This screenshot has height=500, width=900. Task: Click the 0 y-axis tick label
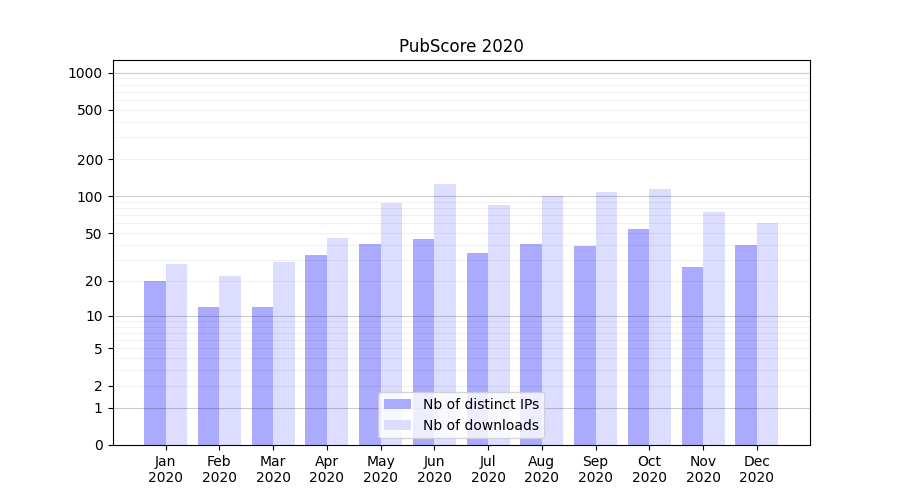[x=98, y=445]
